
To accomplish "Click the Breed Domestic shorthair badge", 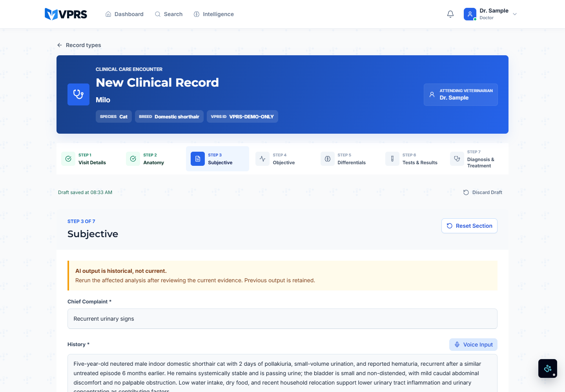I will (169, 116).
